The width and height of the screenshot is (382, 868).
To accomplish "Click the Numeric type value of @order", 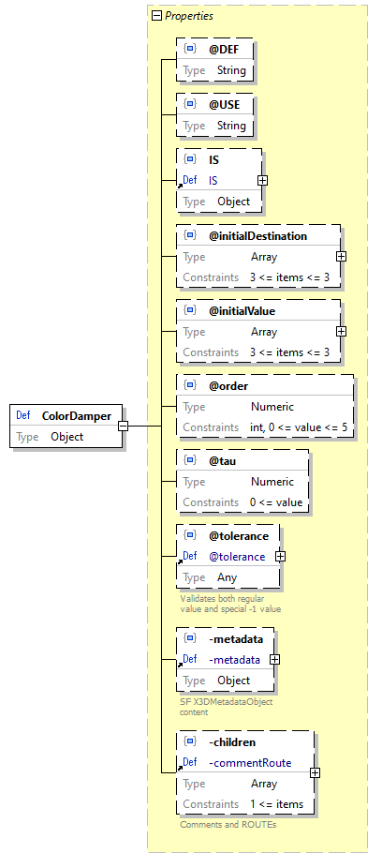I will 272,406.
